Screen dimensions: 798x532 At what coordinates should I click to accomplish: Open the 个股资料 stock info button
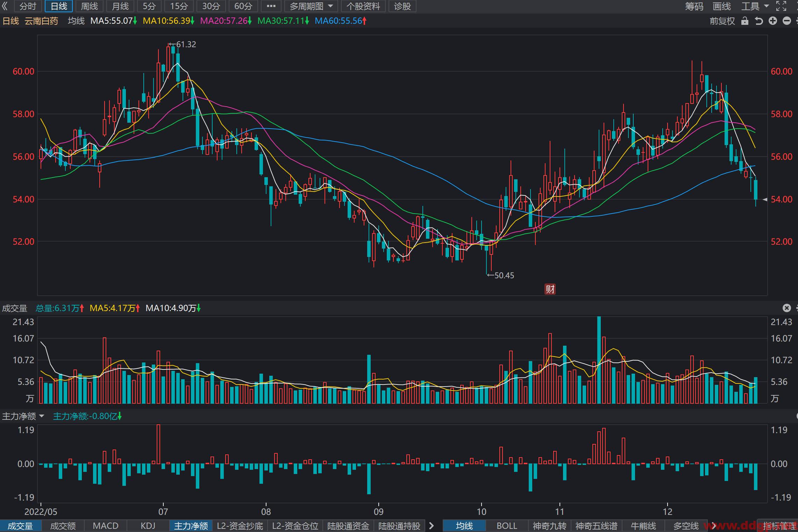363,6
